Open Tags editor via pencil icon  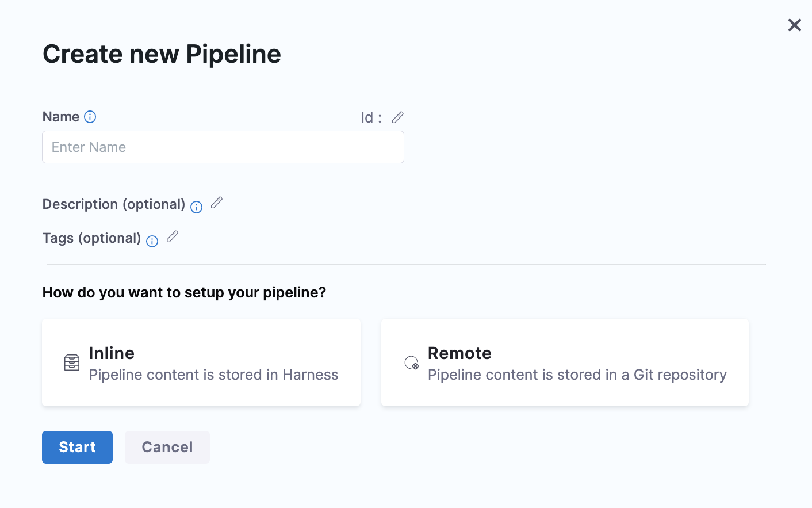173,236
